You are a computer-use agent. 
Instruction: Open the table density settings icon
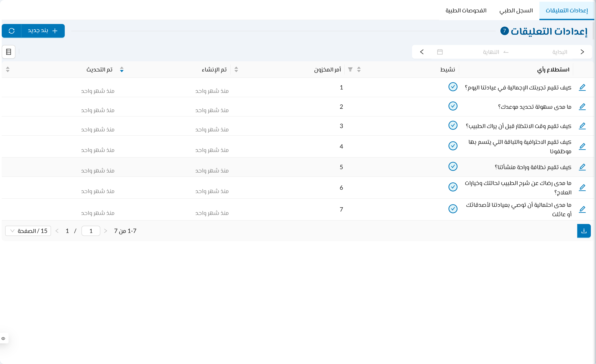pos(9,52)
